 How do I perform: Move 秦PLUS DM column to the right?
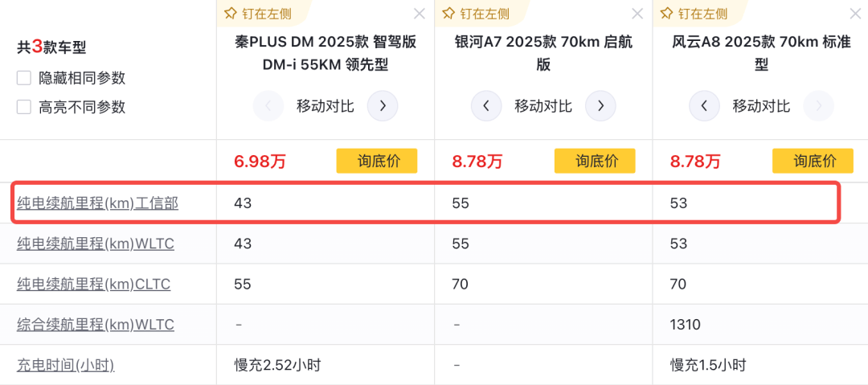[383, 106]
